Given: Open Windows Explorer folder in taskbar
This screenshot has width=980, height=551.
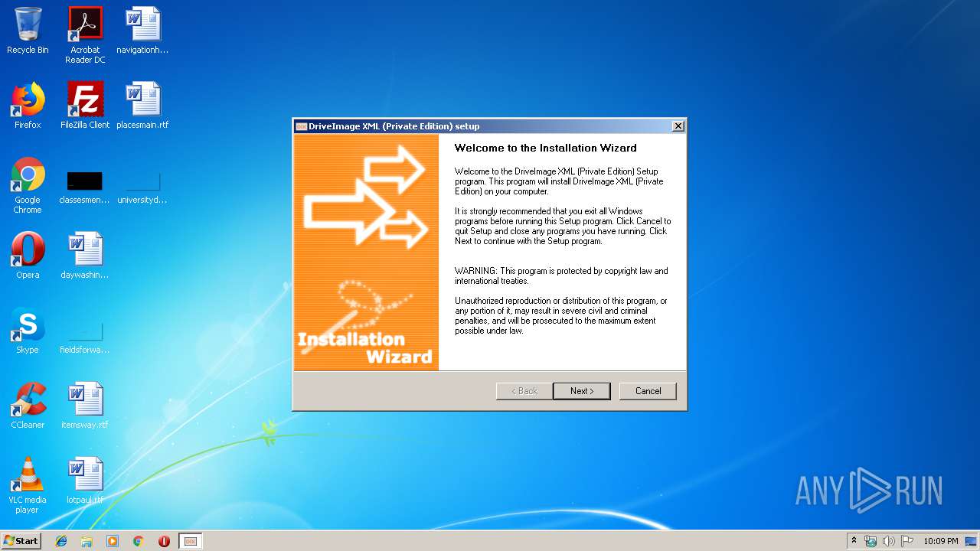Looking at the screenshot, I should (87, 541).
